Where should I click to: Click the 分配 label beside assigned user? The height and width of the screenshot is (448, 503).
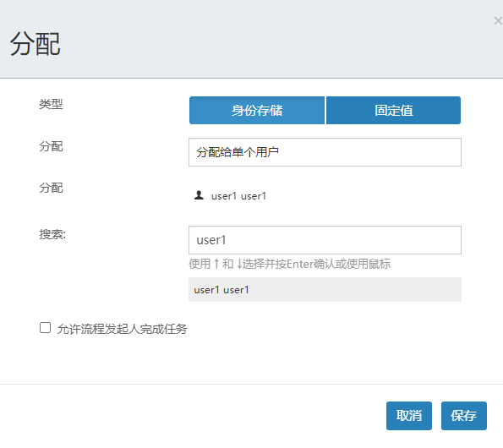pos(51,188)
